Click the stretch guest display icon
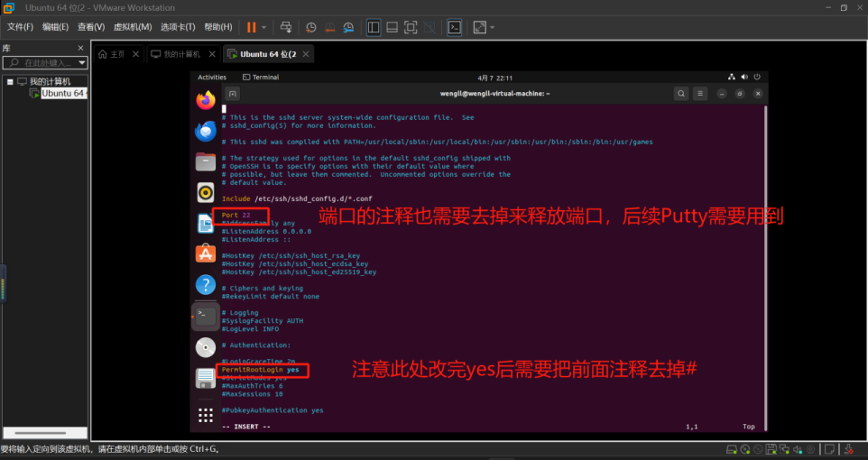Image resolution: width=868 pixels, height=460 pixels. (x=480, y=27)
